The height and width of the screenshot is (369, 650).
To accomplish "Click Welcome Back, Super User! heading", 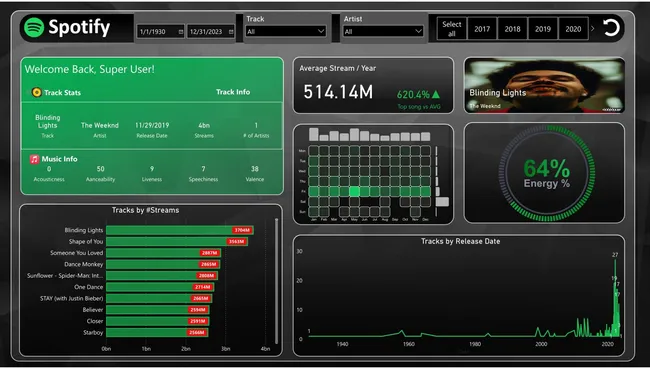I will [90, 69].
